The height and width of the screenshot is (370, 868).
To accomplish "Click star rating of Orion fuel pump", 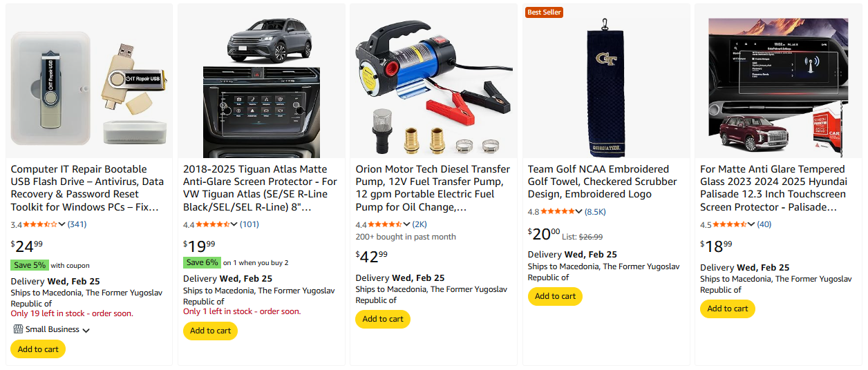I will pos(385,224).
